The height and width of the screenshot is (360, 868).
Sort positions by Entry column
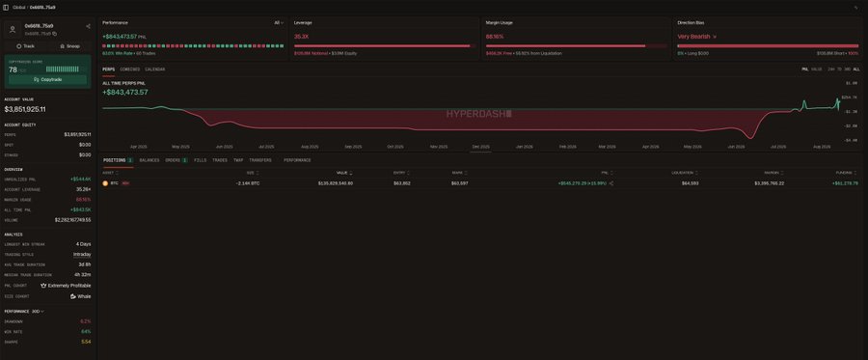coord(401,173)
